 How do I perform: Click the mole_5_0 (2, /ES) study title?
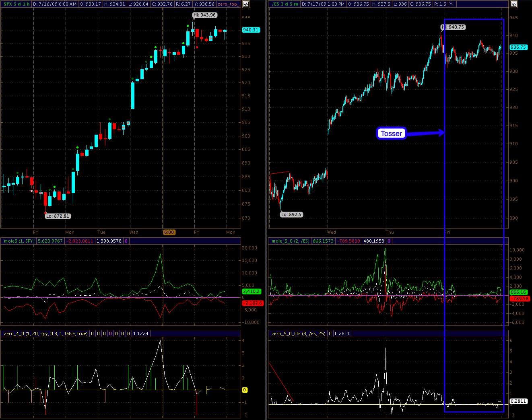(290, 241)
